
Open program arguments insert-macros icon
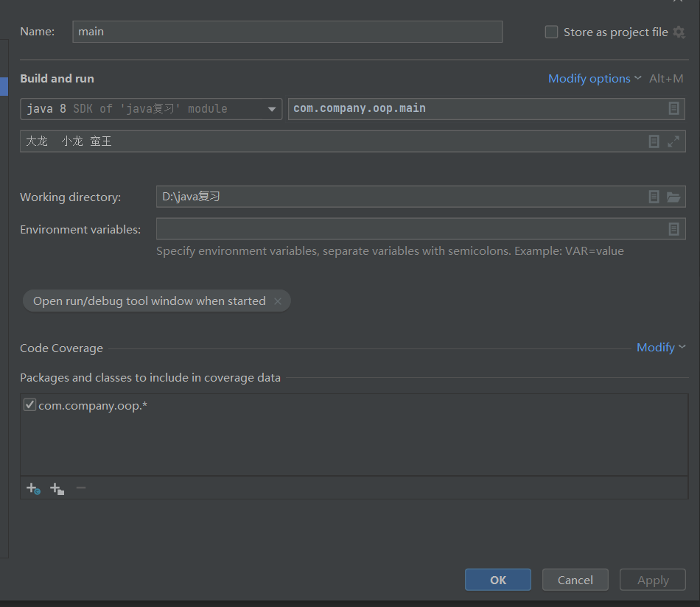(654, 141)
